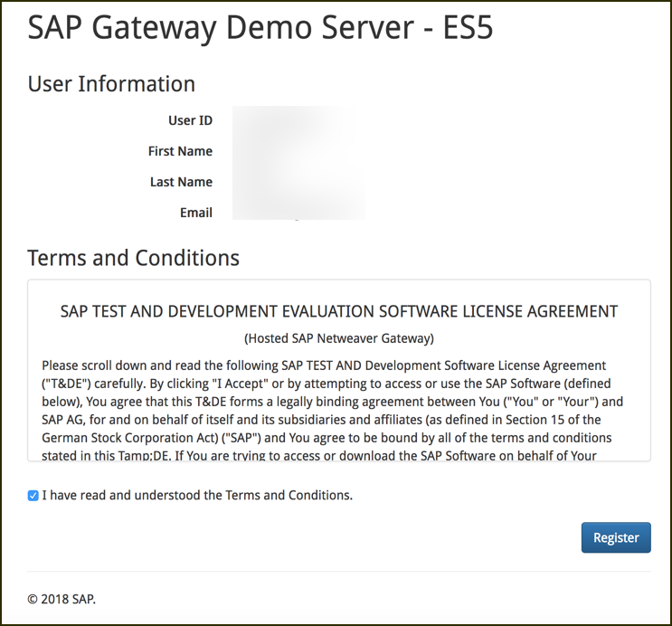Click the 'Last Name' label
This screenshot has height=626, width=672.
tap(181, 182)
